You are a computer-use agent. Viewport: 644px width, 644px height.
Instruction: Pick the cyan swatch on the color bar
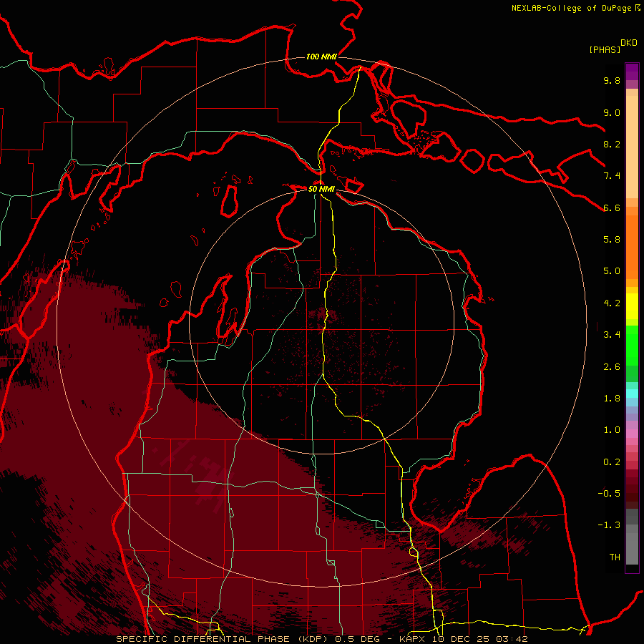pyautogui.click(x=632, y=394)
